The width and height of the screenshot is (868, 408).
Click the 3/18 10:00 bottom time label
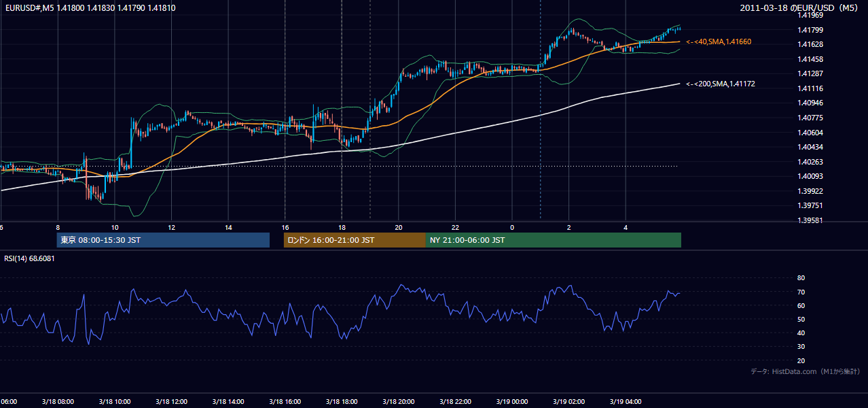[114, 401]
